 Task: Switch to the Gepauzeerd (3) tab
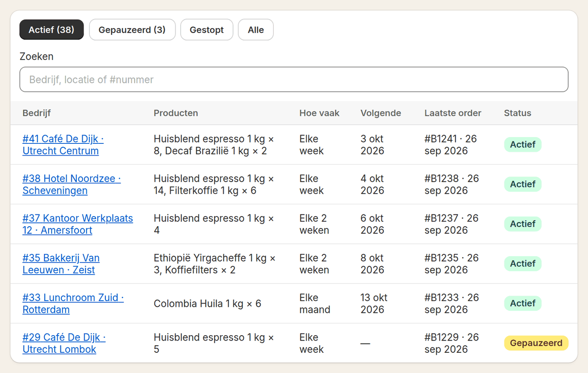pyautogui.click(x=132, y=30)
